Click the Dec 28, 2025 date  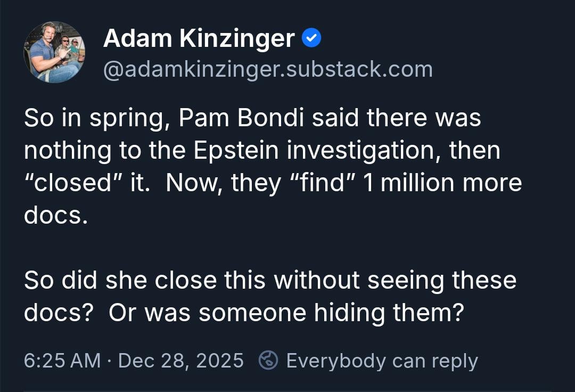click(x=181, y=361)
